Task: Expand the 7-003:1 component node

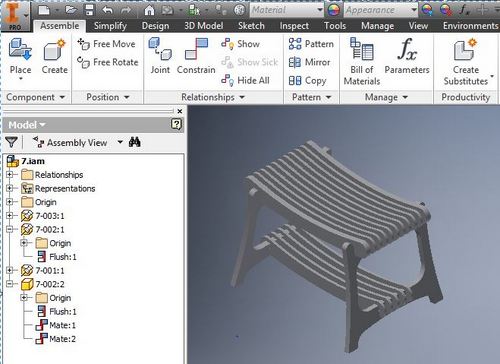Action: point(10,215)
